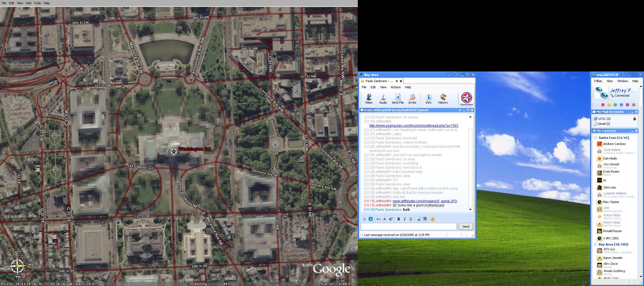This screenshot has height=286, width=644.
Task: Open the sf_aerial.JPG link in chat
Action: [x=425, y=201]
